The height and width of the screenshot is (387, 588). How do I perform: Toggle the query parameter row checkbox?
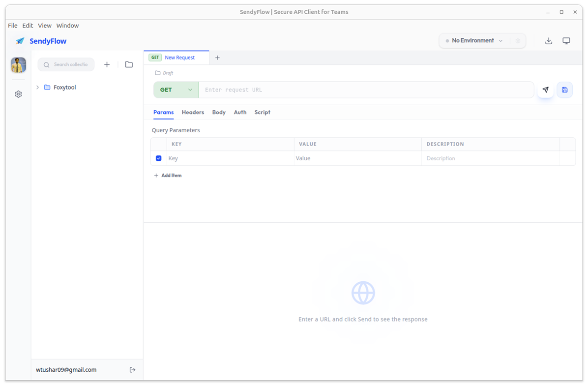tap(159, 158)
